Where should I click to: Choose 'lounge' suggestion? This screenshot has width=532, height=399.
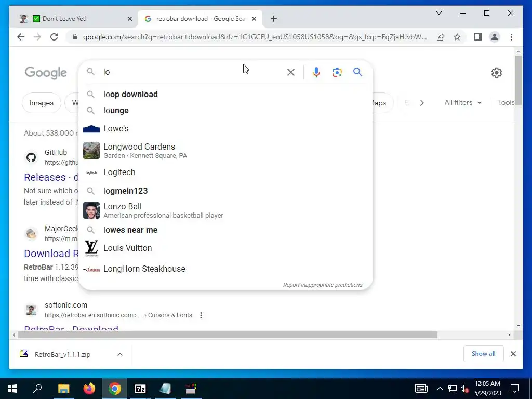coord(225,110)
